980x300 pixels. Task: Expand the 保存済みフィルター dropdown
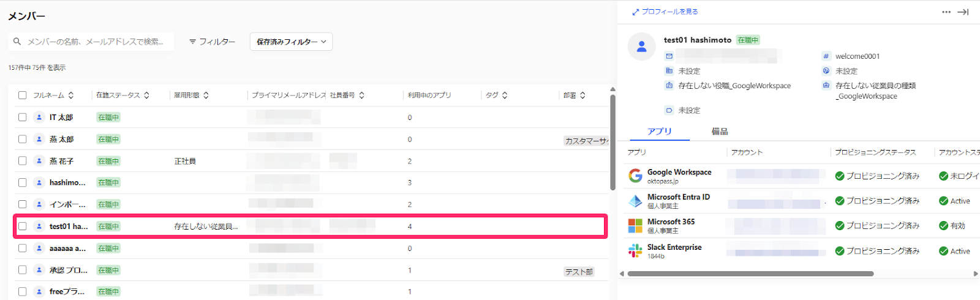pos(292,42)
